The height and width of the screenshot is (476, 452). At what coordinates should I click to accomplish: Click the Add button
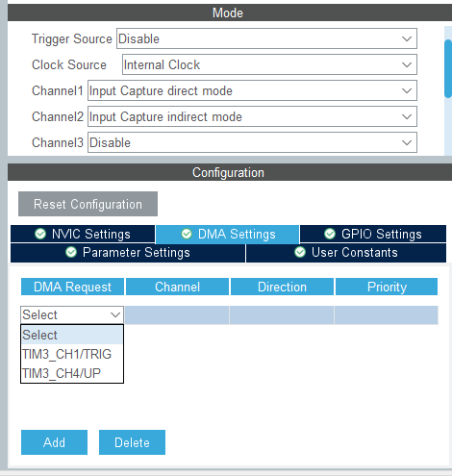pos(54,442)
